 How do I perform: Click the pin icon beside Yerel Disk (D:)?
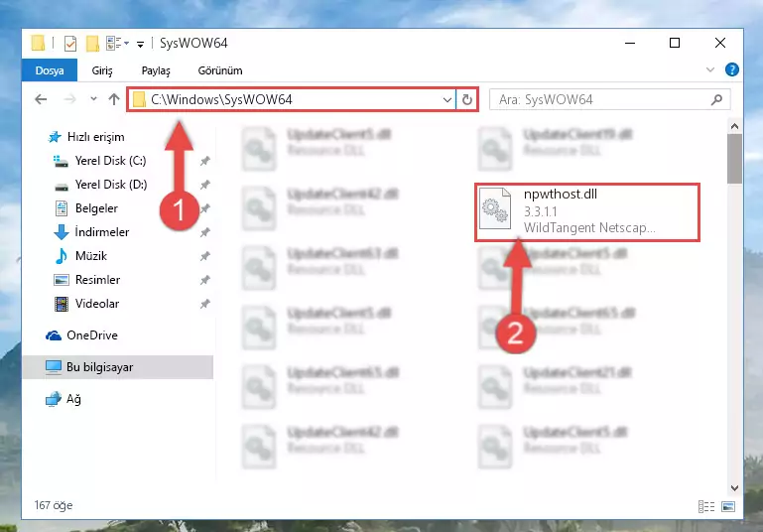pyautogui.click(x=204, y=185)
